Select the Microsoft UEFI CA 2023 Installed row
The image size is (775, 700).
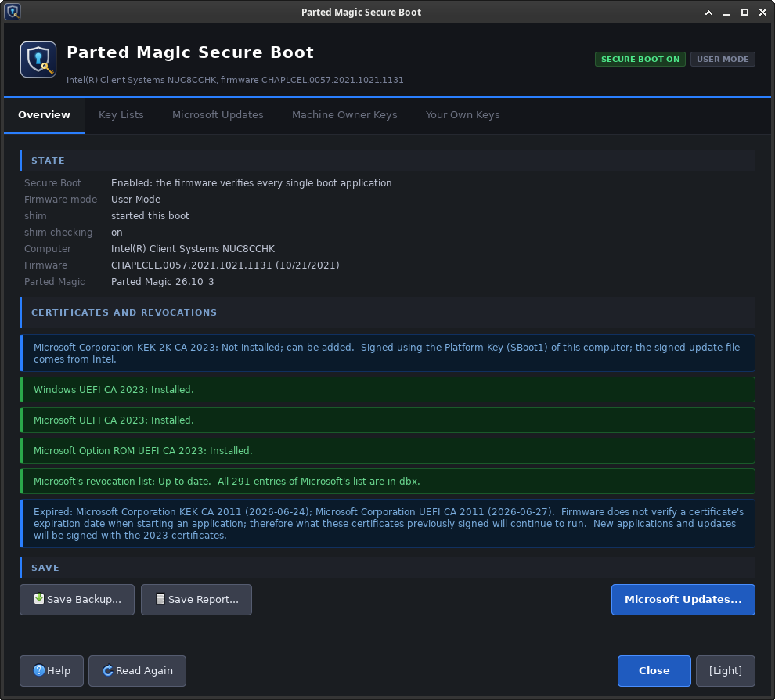(387, 420)
